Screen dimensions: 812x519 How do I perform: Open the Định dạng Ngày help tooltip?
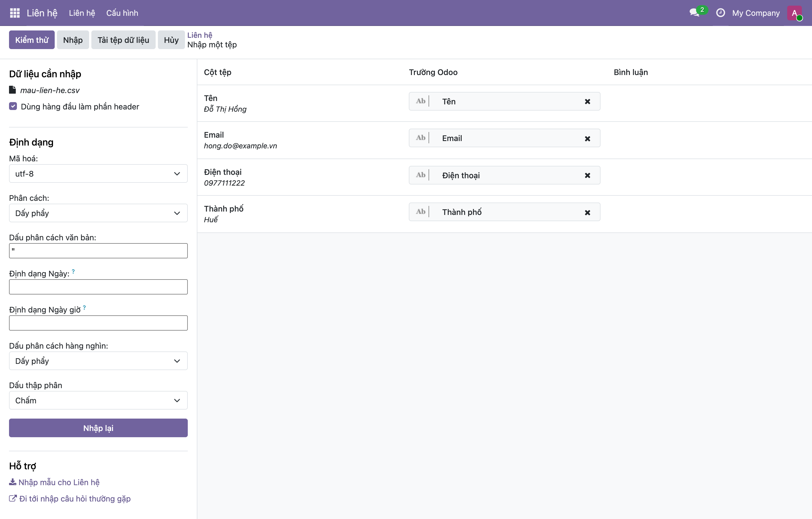(x=73, y=271)
